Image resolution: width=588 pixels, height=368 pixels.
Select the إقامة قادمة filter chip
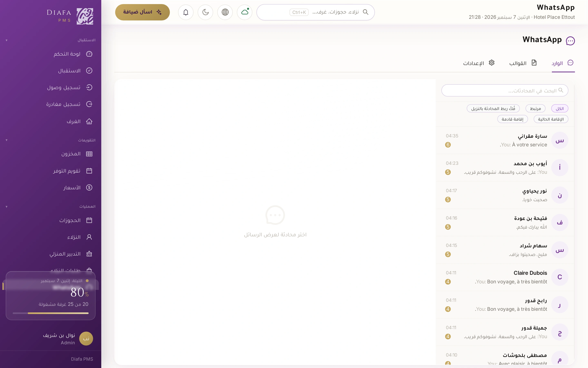point(512,119)
